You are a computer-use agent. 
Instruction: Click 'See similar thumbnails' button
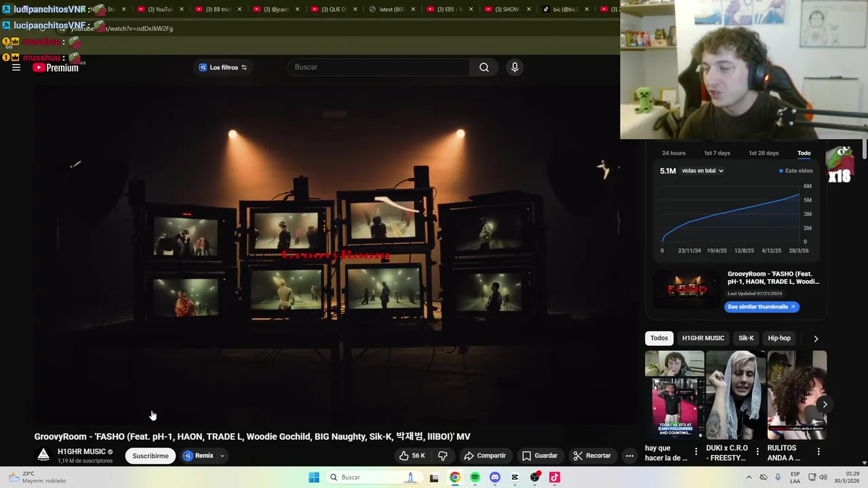click(762, 307)
